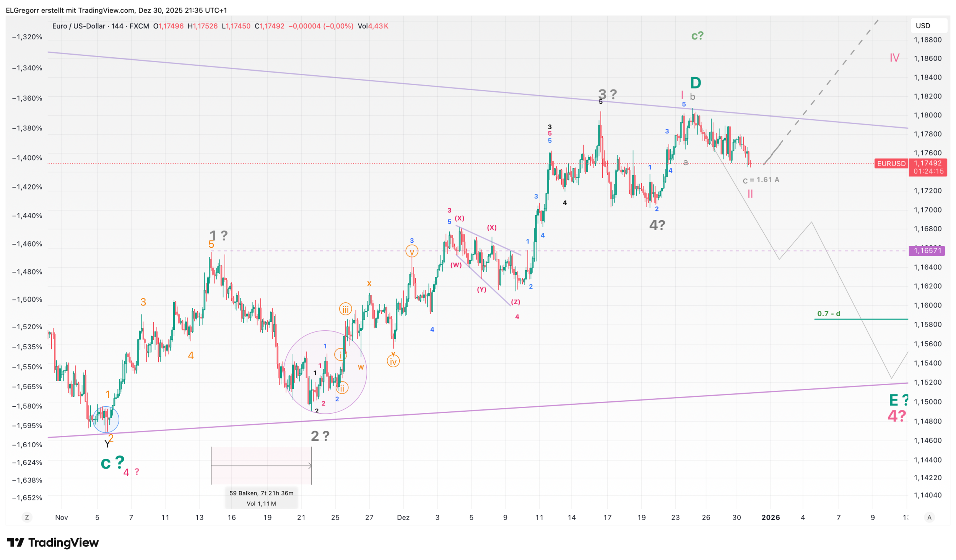Click the 2026 label on time axis
Viewport: 956px width, 560px height.
point(770,517)
